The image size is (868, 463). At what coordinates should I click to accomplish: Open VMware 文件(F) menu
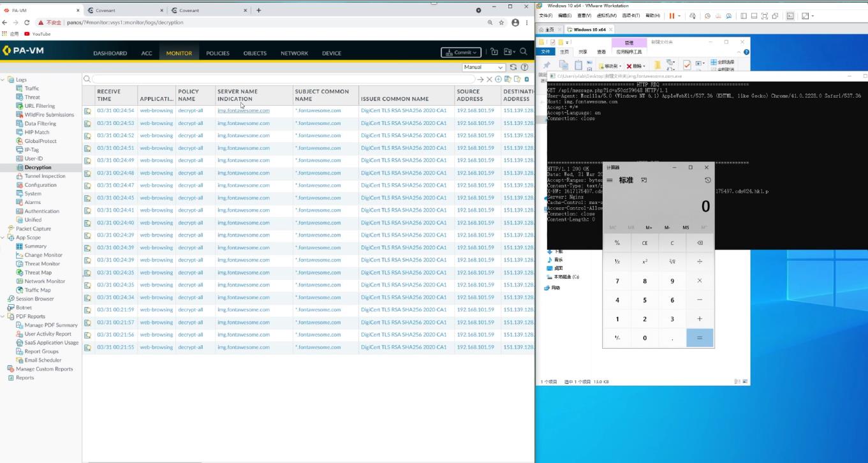[x=546, y=15]
